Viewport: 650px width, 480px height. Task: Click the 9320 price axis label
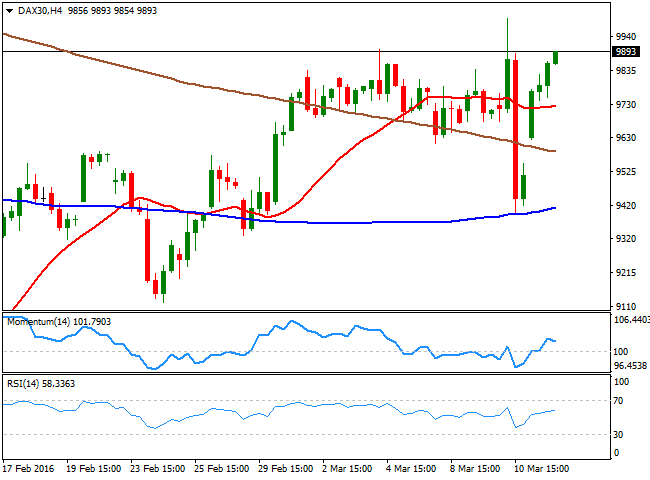click(626, 239)
